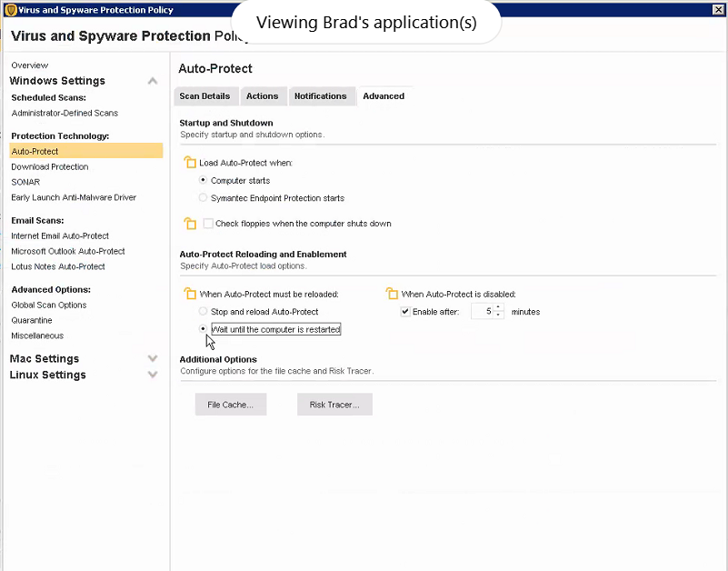Open Miscellaneous settings in sidebar
The height and width of the screenshot is (571, 728).
tap(37, 336)
